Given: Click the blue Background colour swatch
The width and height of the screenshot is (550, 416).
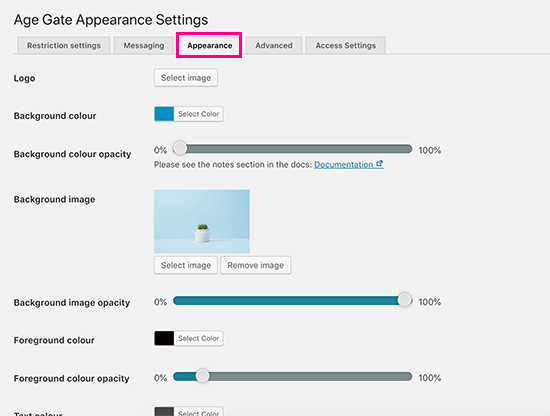Looking at the screenshot, I should point(164,114).
